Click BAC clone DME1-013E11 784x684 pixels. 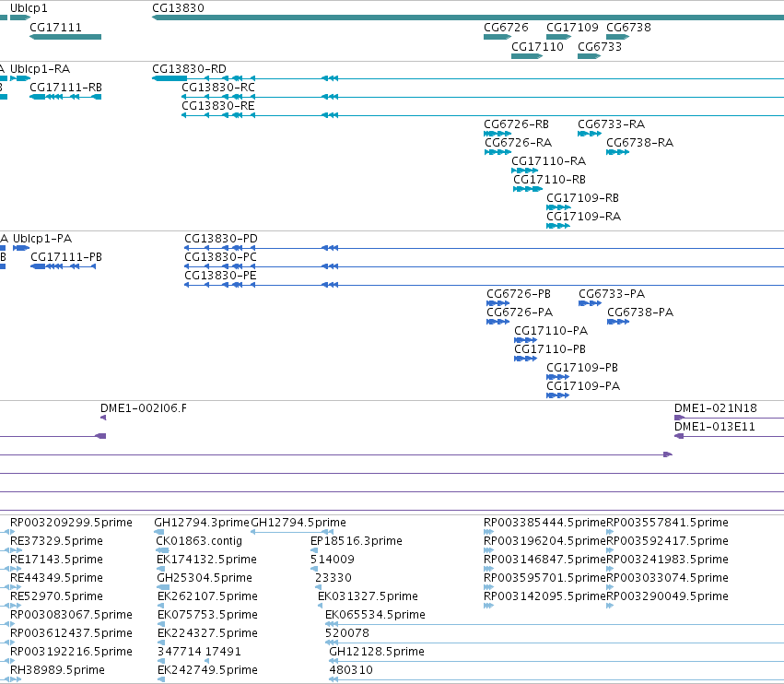point(715,426)
